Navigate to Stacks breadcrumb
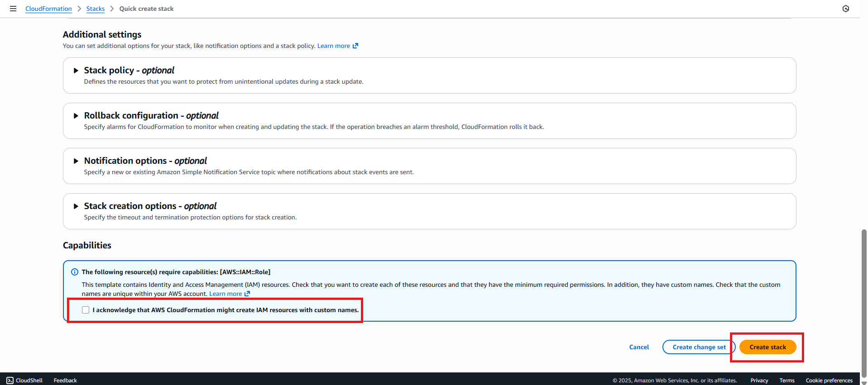 click(x=95, y=9)
